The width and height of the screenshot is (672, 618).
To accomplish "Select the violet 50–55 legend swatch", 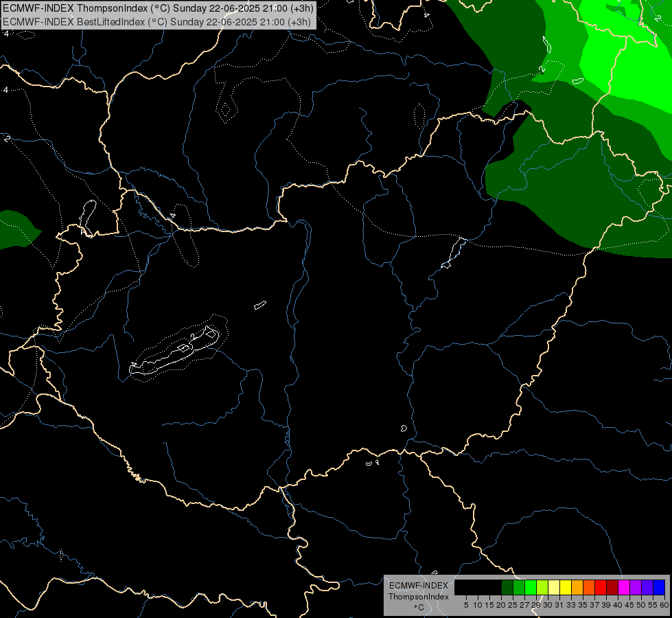I will pyautogui.click(x=647, y=587).
